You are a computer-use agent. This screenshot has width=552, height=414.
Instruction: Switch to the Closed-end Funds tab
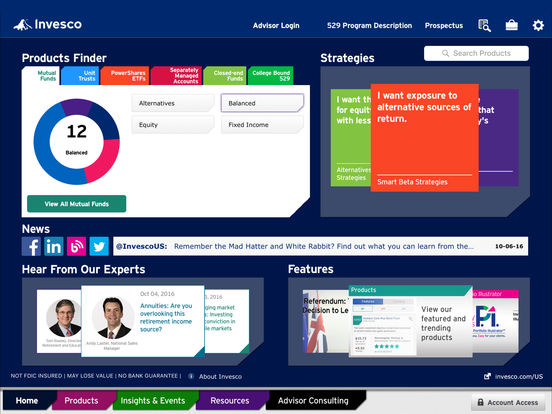coord(225,76)
